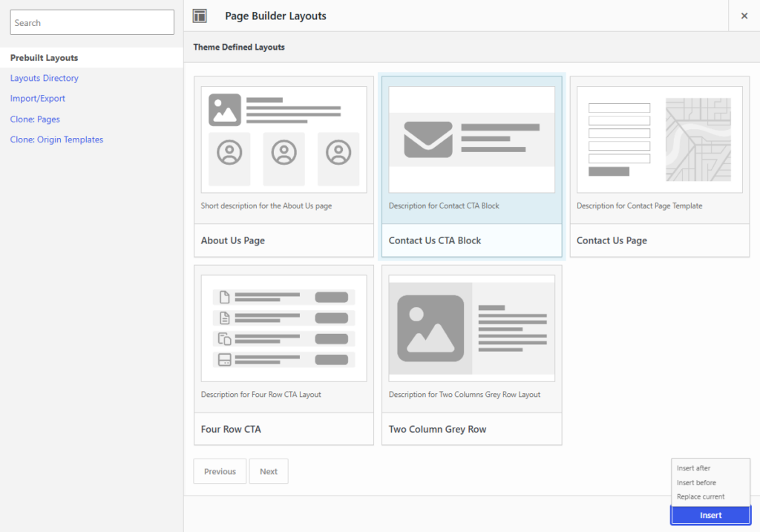
Task: Choose Insert after option
Action: [694, 468]
